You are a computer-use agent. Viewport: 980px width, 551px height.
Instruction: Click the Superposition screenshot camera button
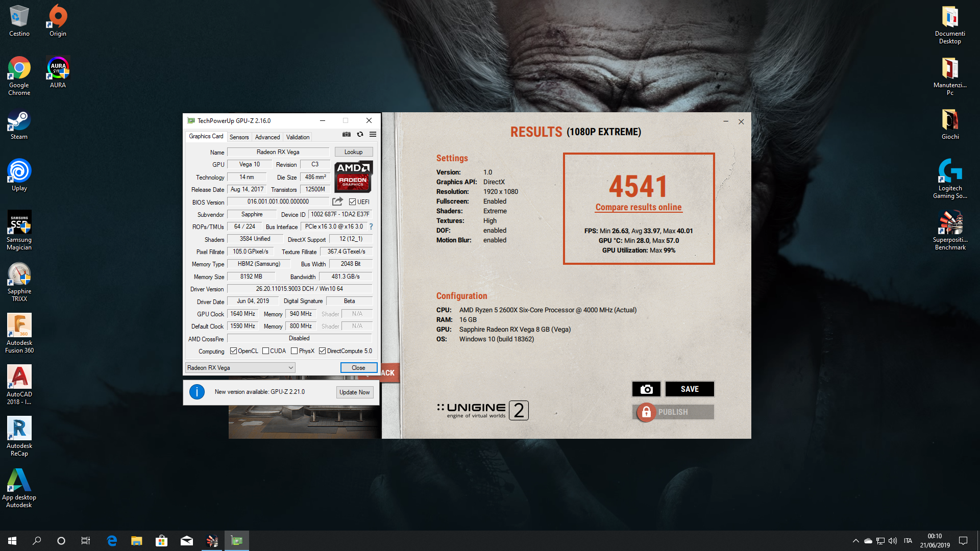pyautogui.click(x=646, y=389)
